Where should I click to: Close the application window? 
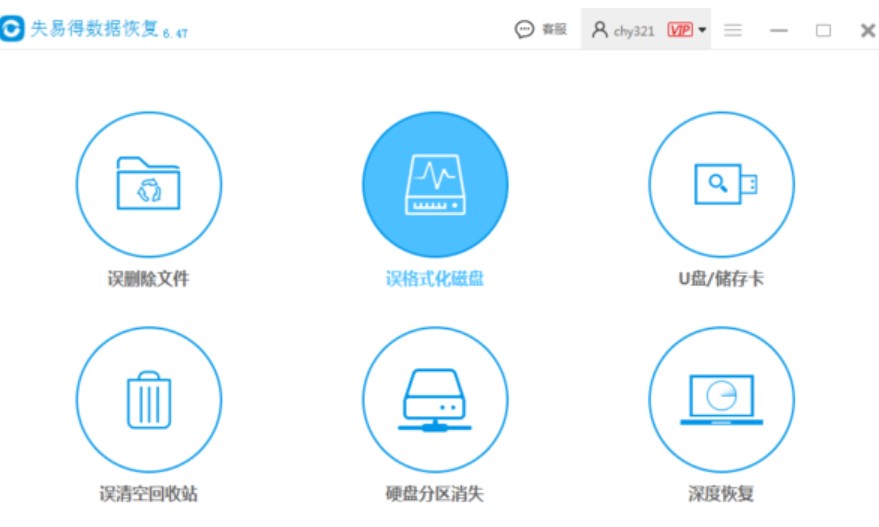[x=868, y=30]
